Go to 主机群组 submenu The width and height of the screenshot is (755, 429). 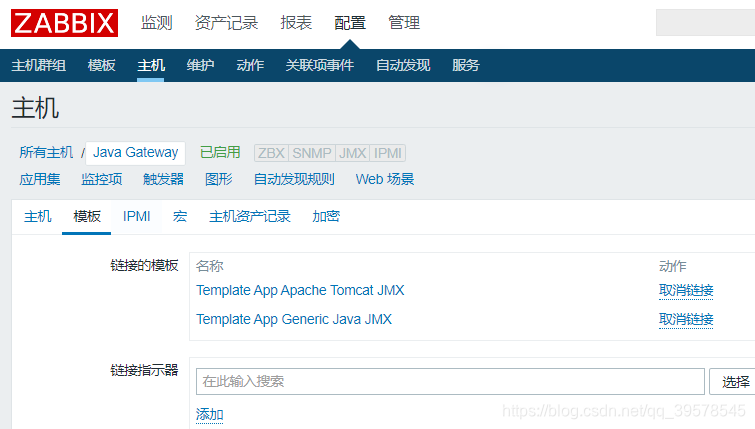coord(39,65)
